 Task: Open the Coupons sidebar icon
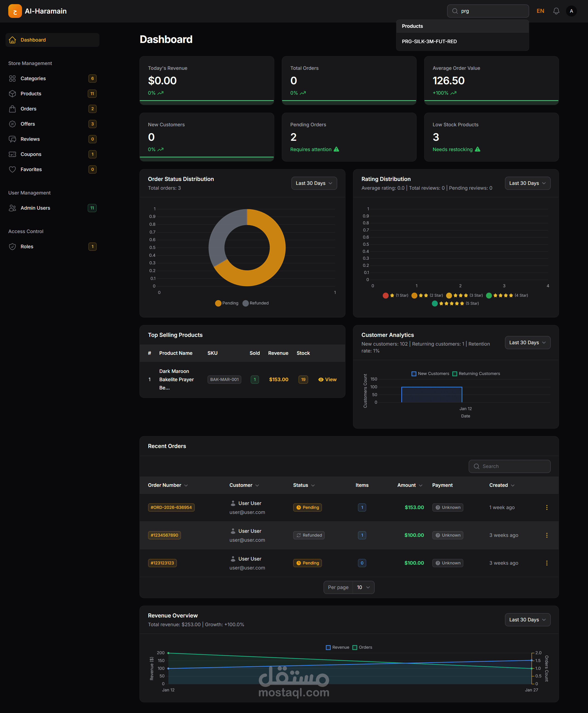(13, 154)
